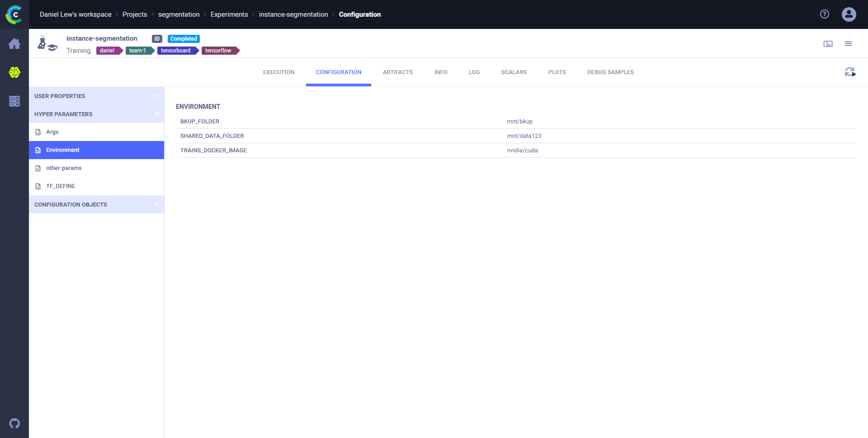This screenshot has width=868, height=438.
Task: Open the projects brain icon
Action: point(14,72)
